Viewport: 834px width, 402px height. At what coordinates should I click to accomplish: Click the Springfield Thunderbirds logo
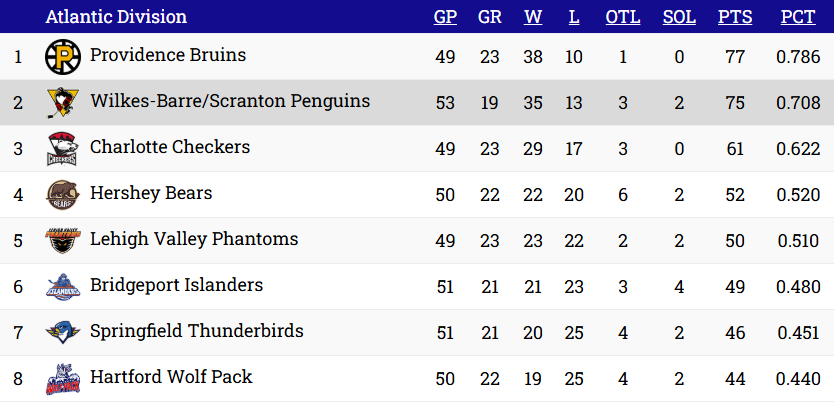point(62,333)
